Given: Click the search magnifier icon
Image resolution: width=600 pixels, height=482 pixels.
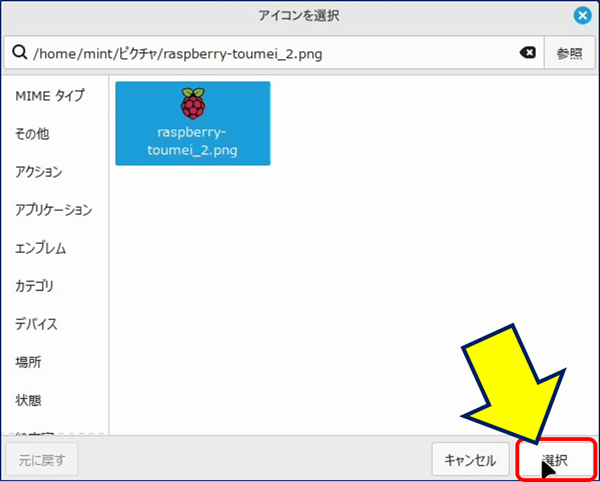Looking at the screenshot, I should pyautogui.click(x=19, y=53).
